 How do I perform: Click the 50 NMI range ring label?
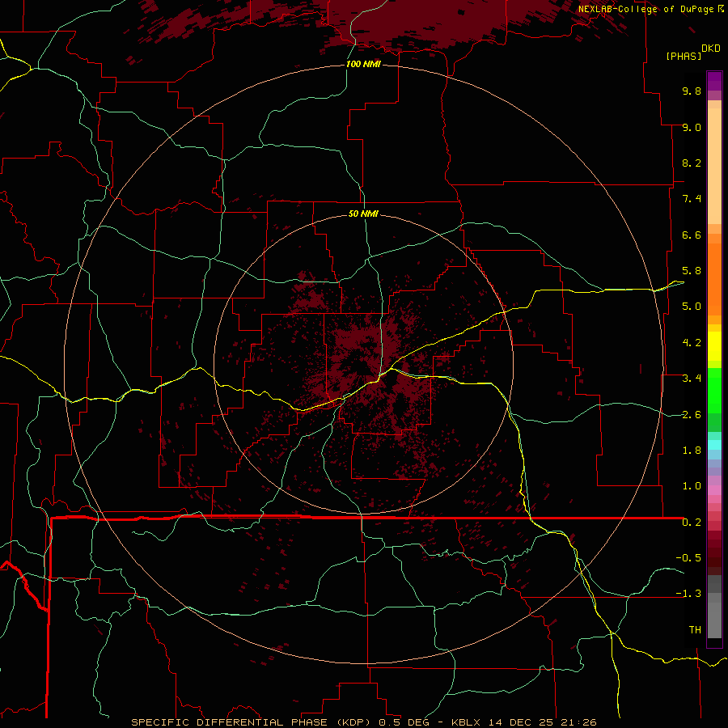pyautogui.click(x=363, y=214)
